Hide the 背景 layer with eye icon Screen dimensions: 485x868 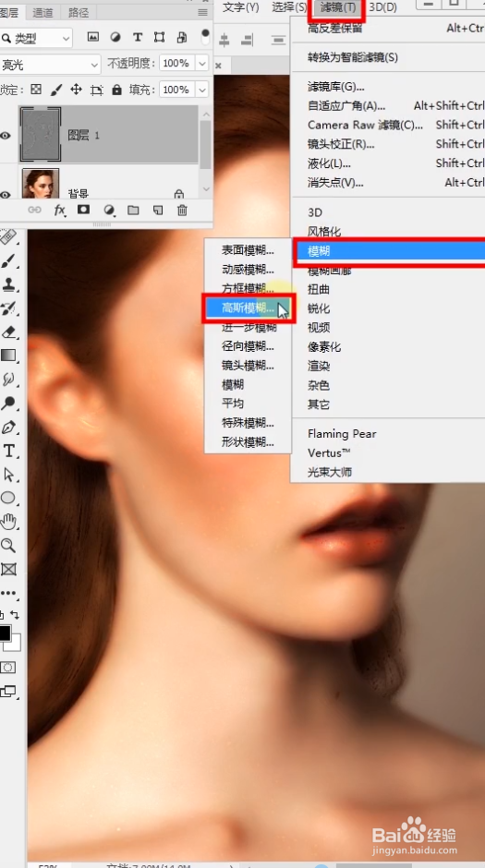coord(6,194)
